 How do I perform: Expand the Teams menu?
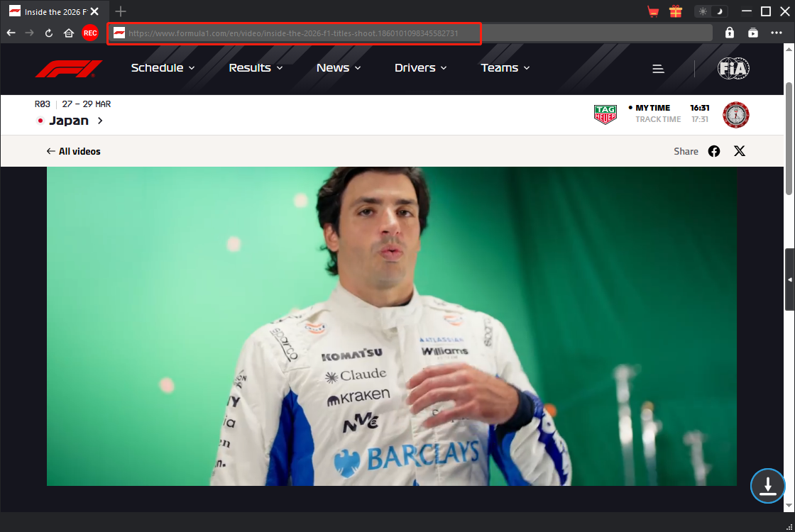point(505,68)
